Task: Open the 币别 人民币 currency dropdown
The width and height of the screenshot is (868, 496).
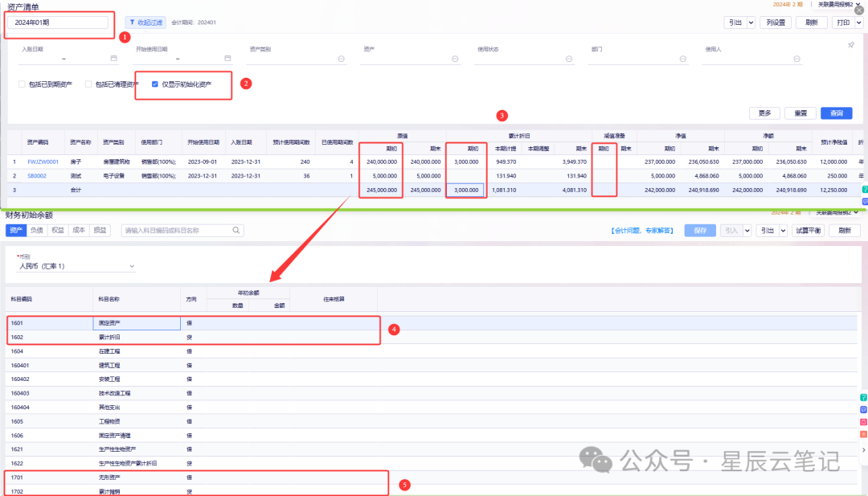Action: tap(76, 266)
